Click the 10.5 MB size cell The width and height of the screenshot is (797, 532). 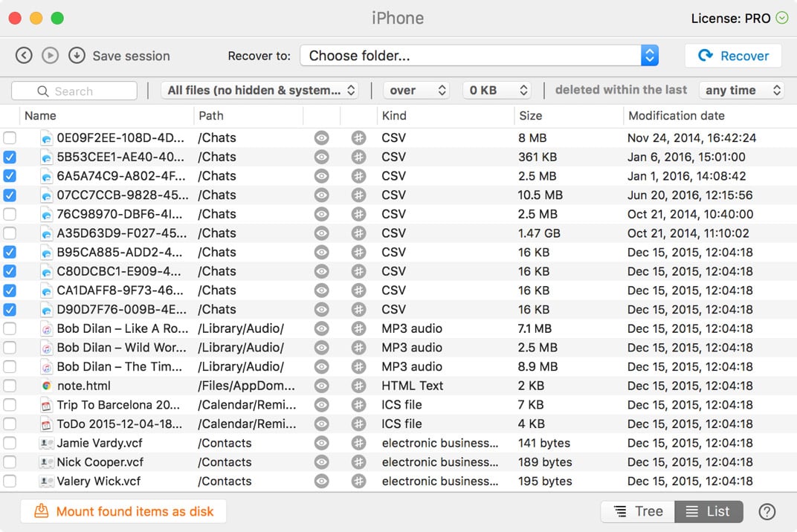pos(540,195)
